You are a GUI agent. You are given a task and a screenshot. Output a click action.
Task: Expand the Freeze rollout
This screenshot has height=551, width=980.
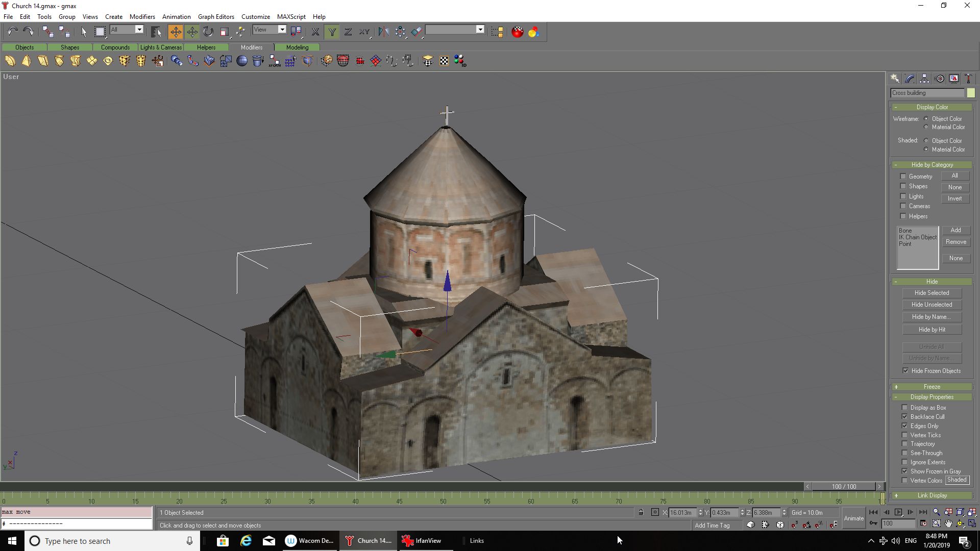pyautogui.click(x=932, y=387)
